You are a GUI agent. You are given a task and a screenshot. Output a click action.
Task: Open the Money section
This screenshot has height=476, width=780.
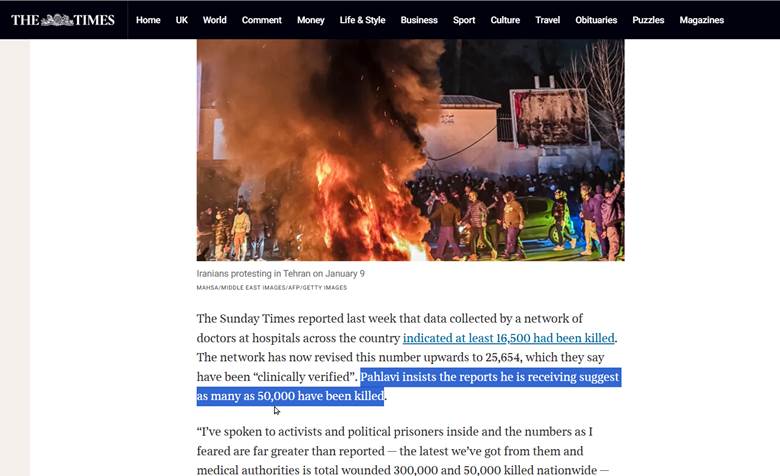point(310,20)
